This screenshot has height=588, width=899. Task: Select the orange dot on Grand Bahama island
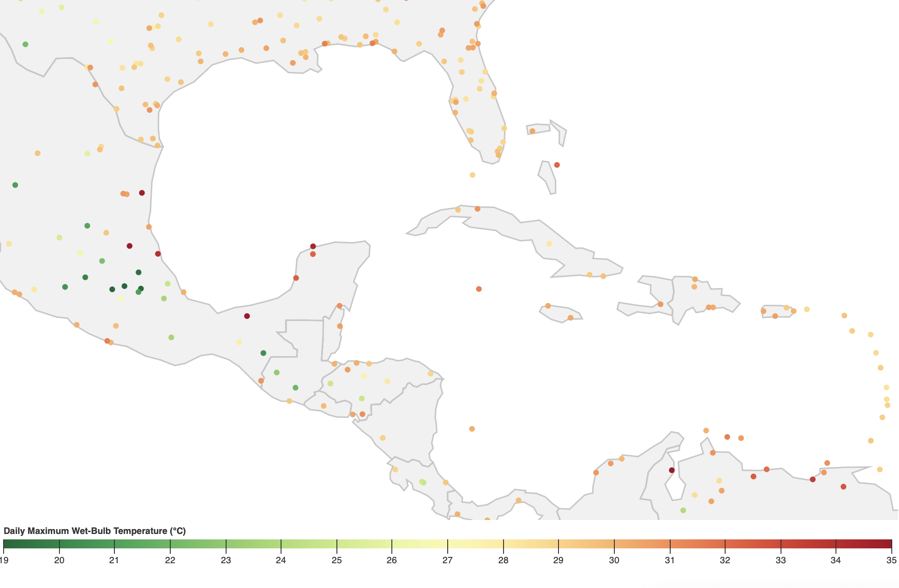532,131
